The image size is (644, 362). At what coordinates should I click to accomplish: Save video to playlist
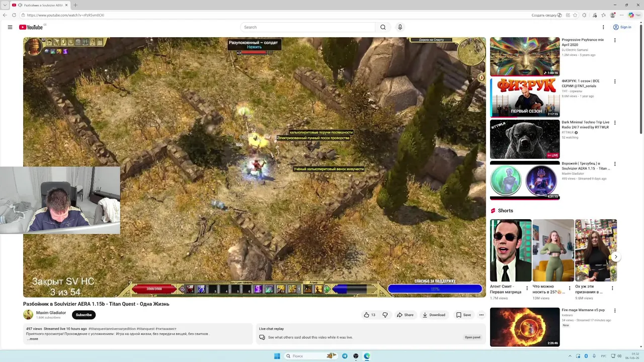click(463, 315)
